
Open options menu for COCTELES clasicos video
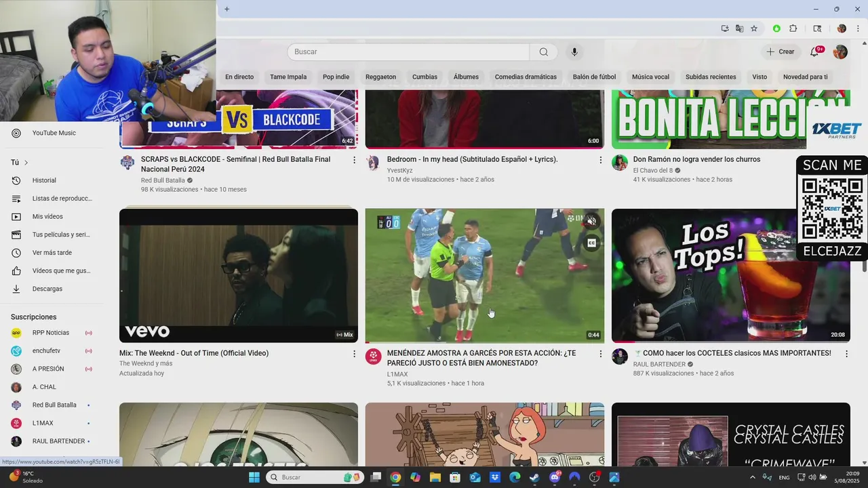coord(846,354)
